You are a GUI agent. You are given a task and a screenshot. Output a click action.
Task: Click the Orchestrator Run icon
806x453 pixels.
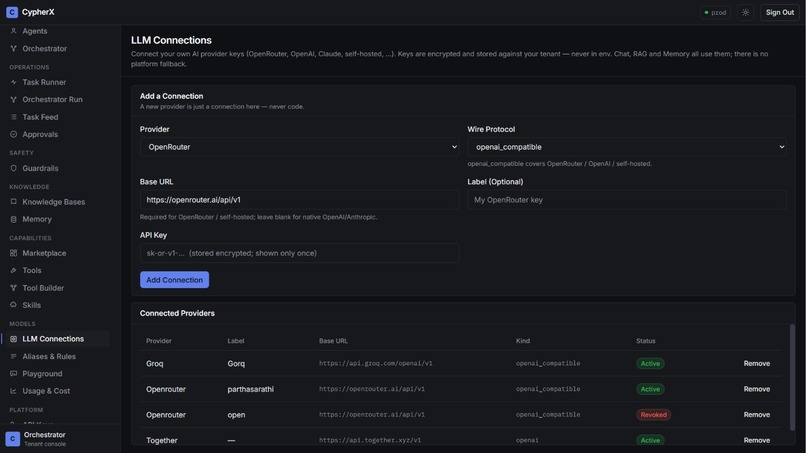(13, 99)
